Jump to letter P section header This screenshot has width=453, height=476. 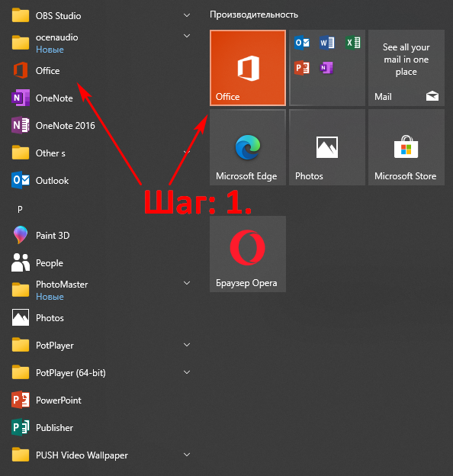point(20,209)
